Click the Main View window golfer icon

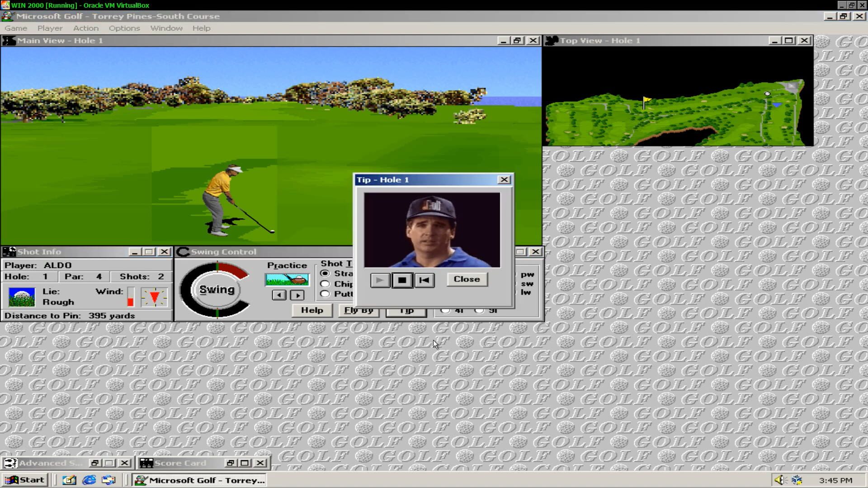[9, 40]
